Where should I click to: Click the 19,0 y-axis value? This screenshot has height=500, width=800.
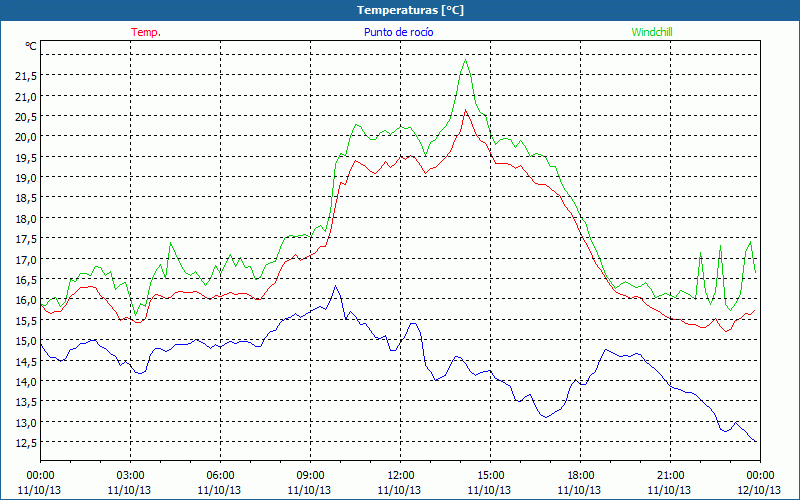[x=26, y=178]
